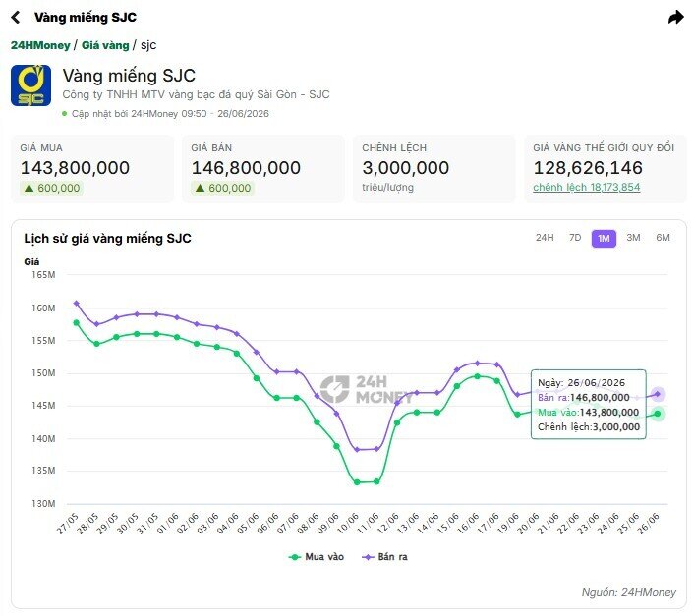Go back using the left arrow icon
Image resolution: width=693 pixels, height=616 pixels.
[x=16, y=18]
